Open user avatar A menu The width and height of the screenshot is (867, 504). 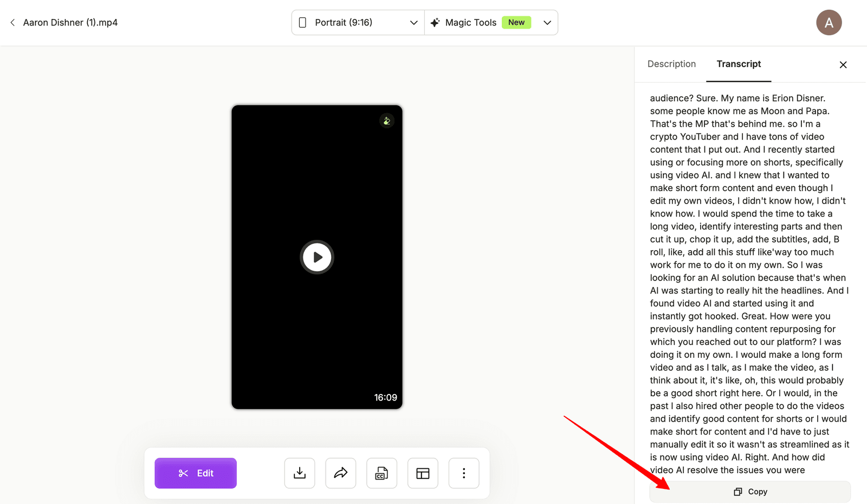(829, 23)
